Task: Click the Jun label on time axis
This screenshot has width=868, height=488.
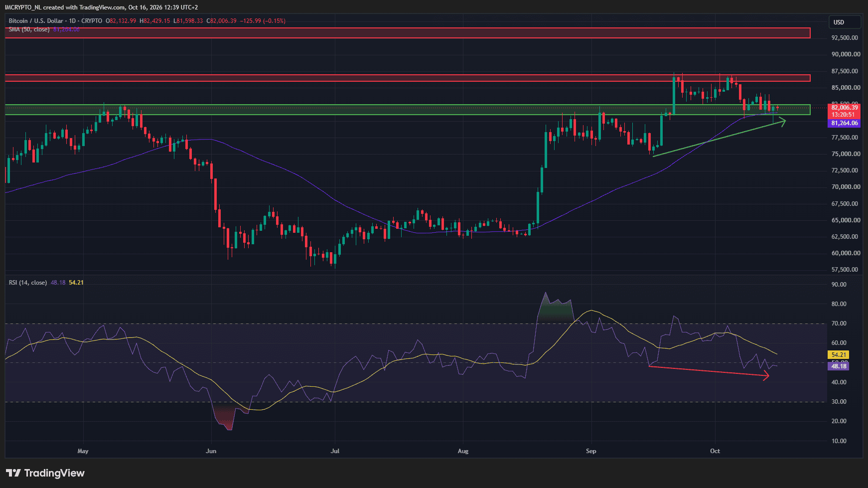Action: [x=211, y=451]
